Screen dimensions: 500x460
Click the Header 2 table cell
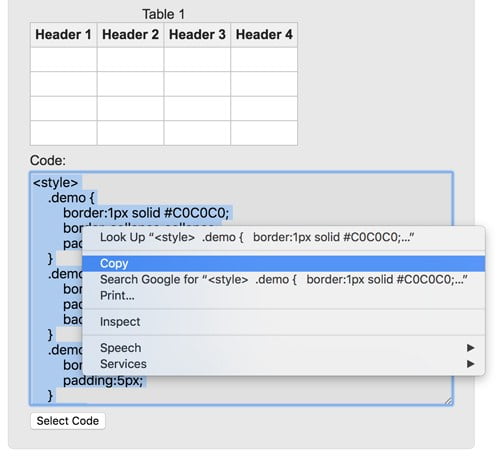[x=130, y=35]
